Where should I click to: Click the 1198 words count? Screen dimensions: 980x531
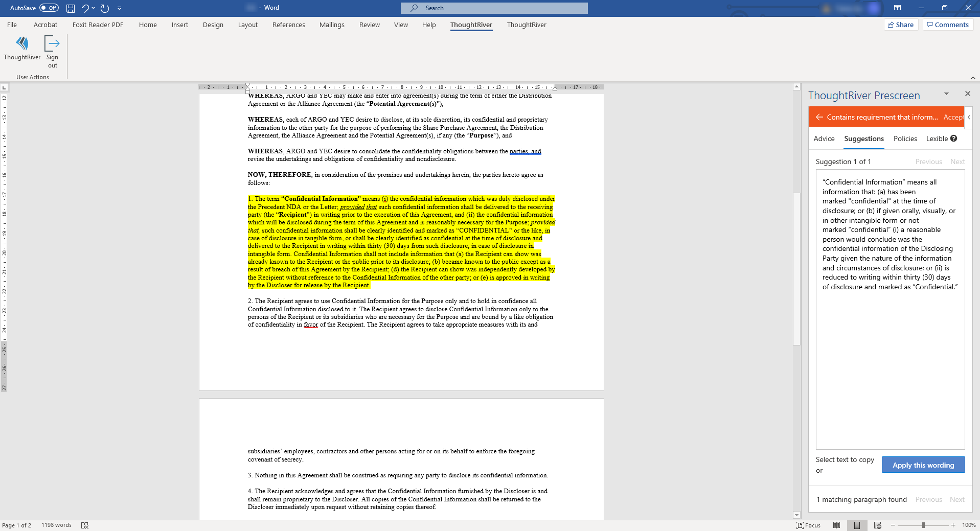(x=56, y=525)
